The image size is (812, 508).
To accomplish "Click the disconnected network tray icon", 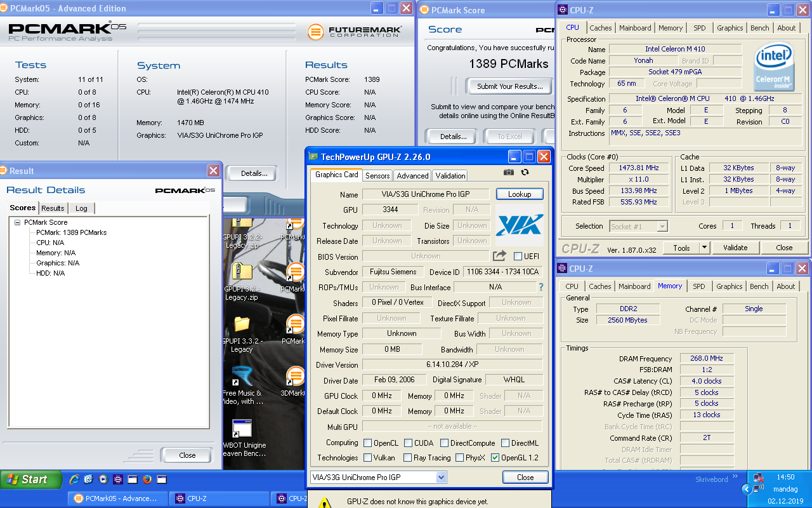I will click(758, 477).
